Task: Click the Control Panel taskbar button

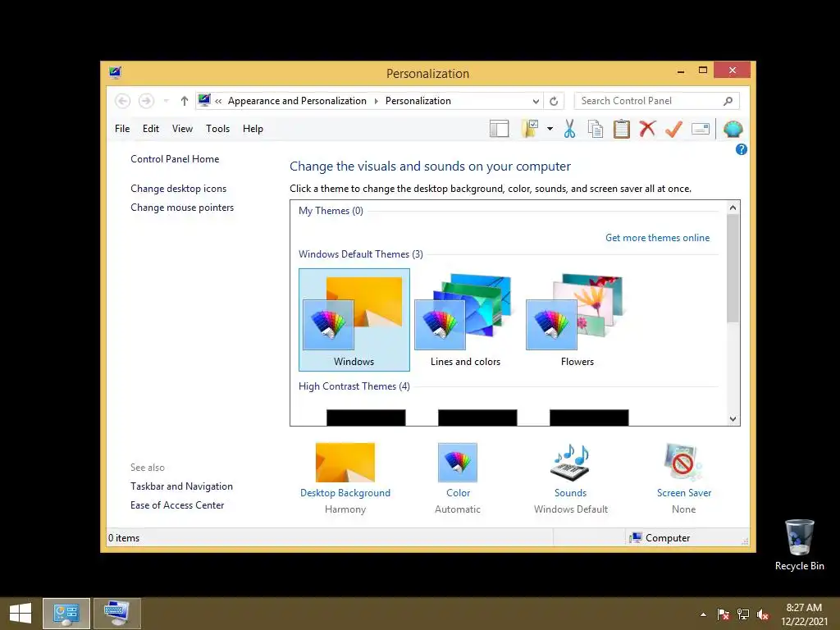Action: (x=66, y=614)
